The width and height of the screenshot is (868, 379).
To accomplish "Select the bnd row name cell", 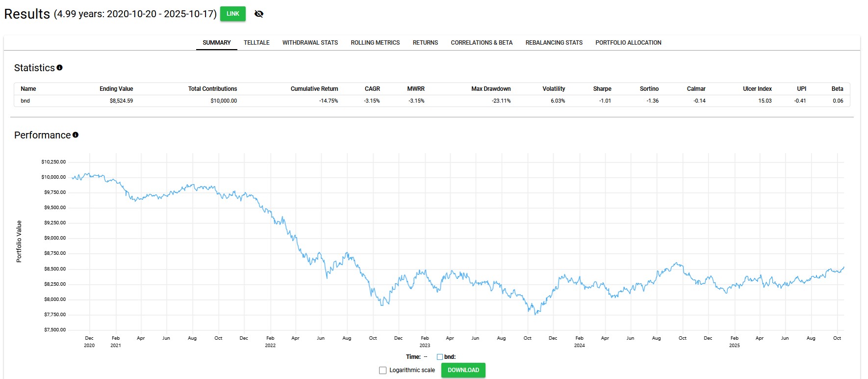I will (x=25, y=101).
